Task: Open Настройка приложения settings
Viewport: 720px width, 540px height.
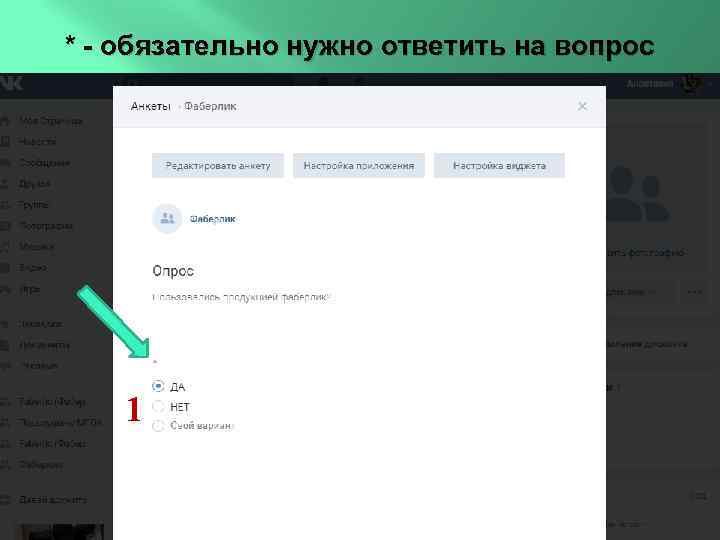Action: (359, 165)
